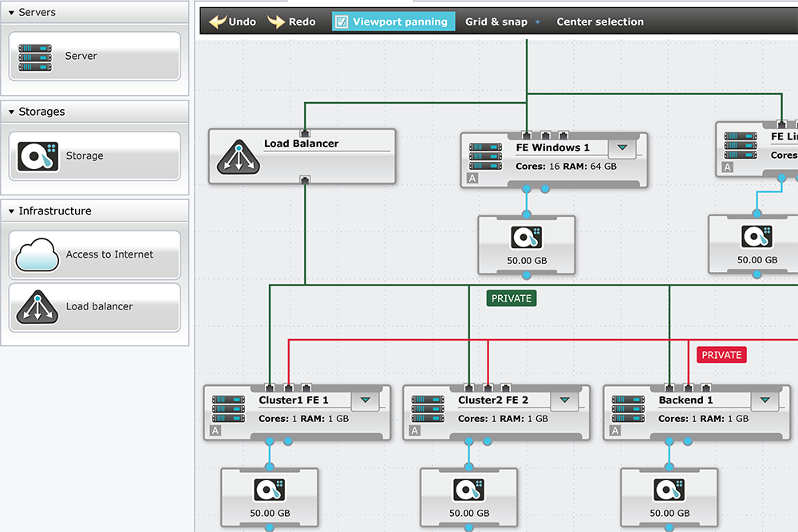Collapse the Servers panel section
Screen dimensions: 798x532
pos(11,13)
